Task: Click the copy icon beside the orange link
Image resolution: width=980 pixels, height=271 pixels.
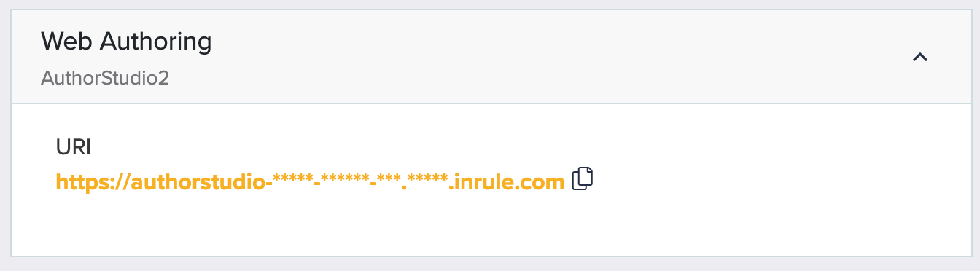Action: (583, 179)
